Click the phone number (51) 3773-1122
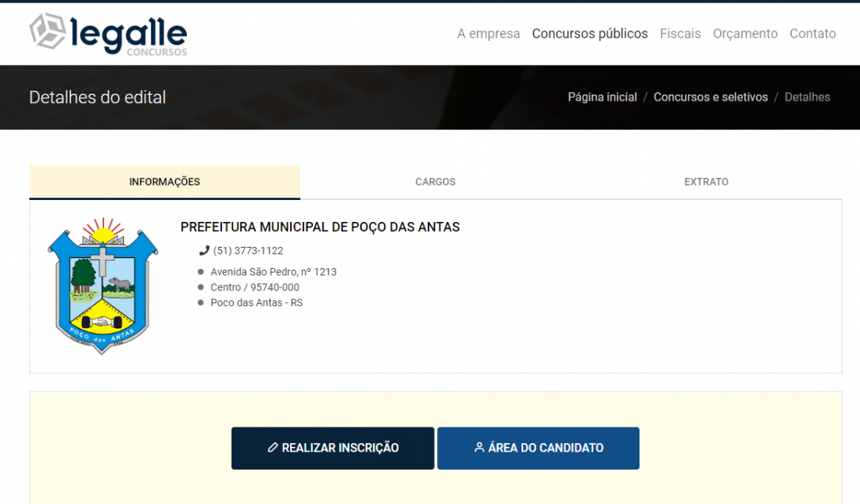 click(248, 251)
